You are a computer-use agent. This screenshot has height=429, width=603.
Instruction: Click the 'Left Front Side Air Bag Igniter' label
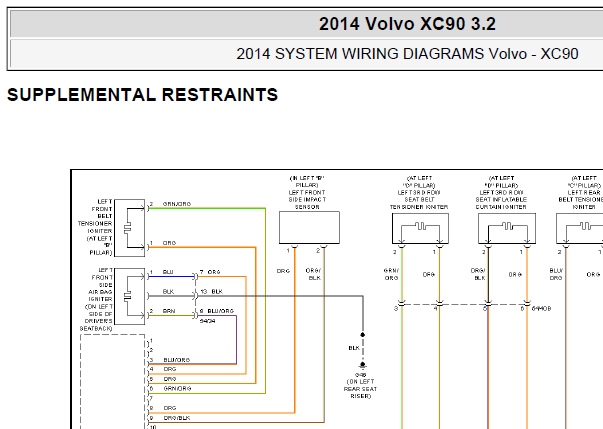[96, 299]
